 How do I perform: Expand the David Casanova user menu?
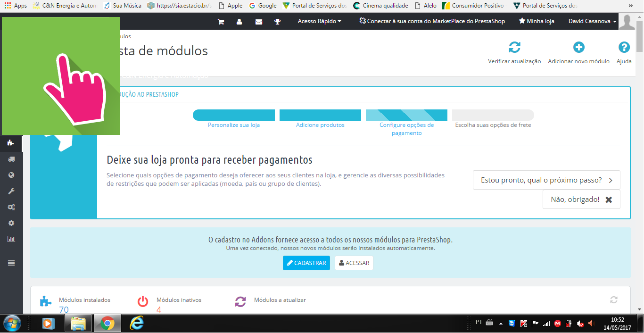[x=593, y=21]
